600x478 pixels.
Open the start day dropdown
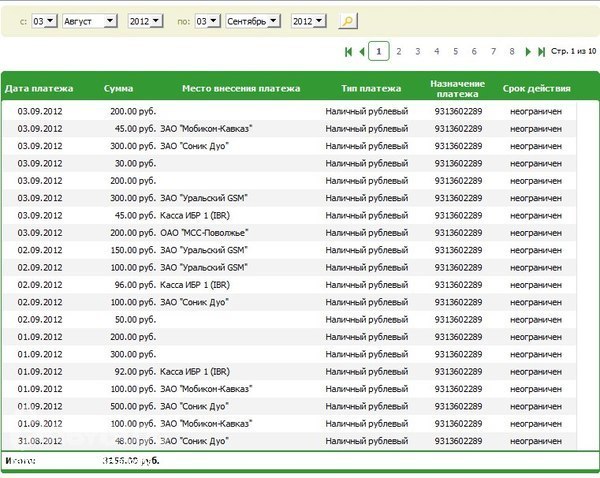(x=45, y=21)
